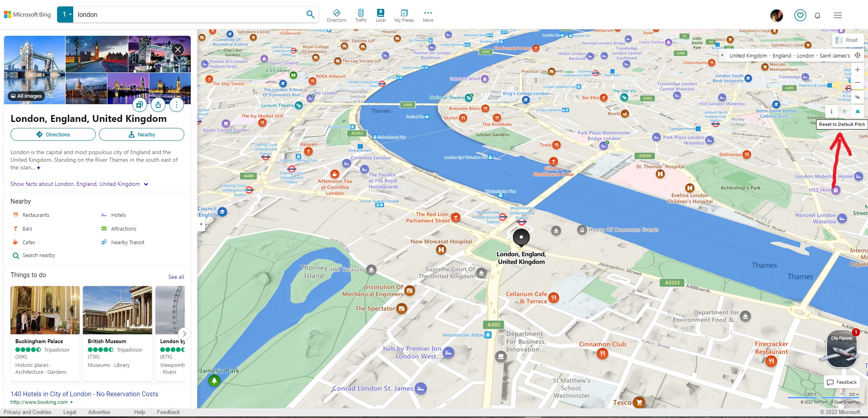Save London to a collection
The image size is (868, 418).
tap(139, 105)
